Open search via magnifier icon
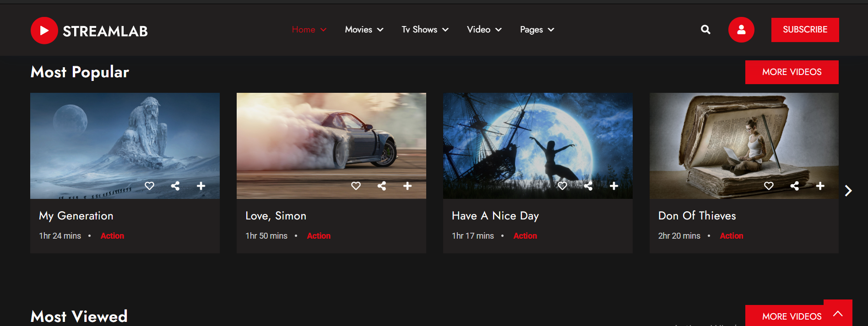The width and height of the screenshot is (868, 326). pyautogui.click(x=705, y=30)
